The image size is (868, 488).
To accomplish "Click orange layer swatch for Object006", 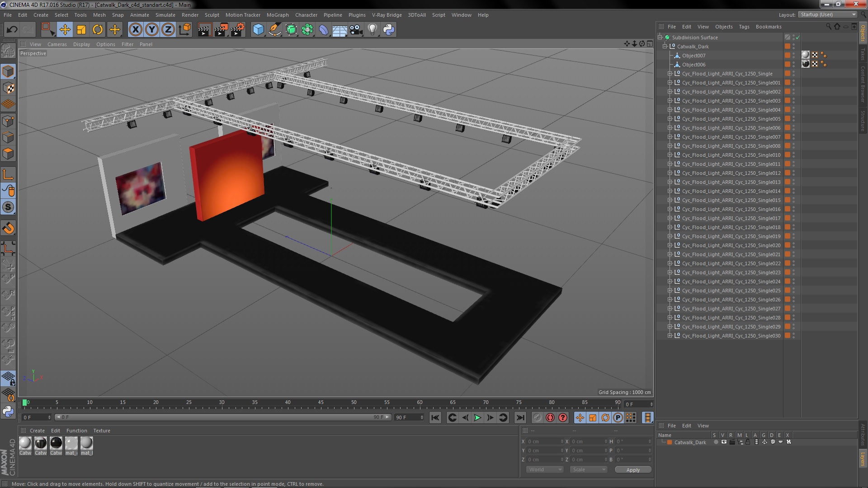I will pyautogui.click(x=788, y=65).
